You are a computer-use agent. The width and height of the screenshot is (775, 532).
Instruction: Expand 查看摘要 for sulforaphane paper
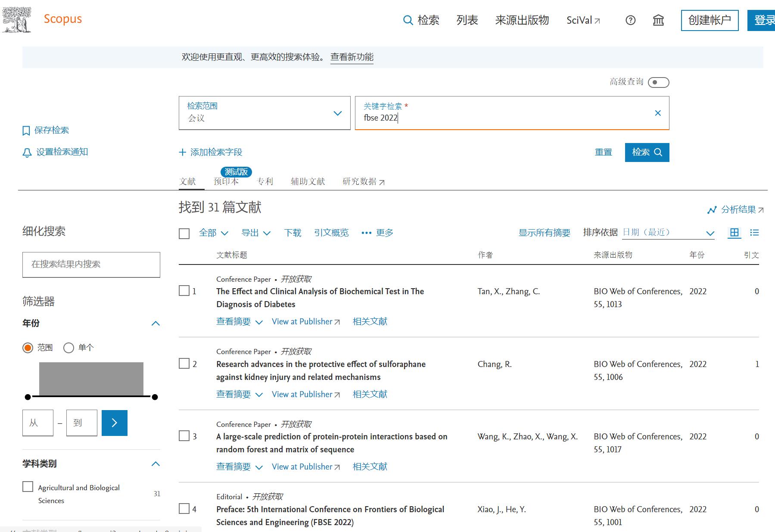tap(240, 395)
